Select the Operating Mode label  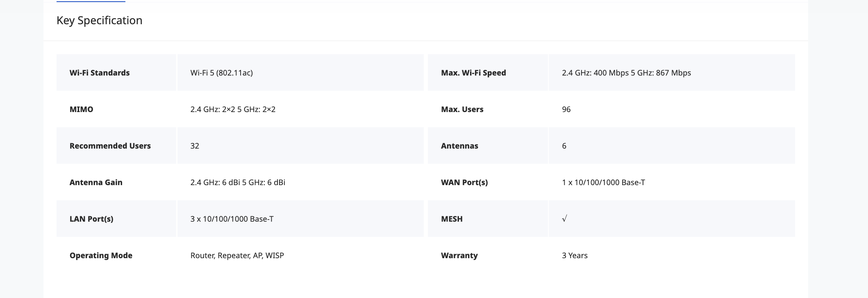tap(101, 255)
